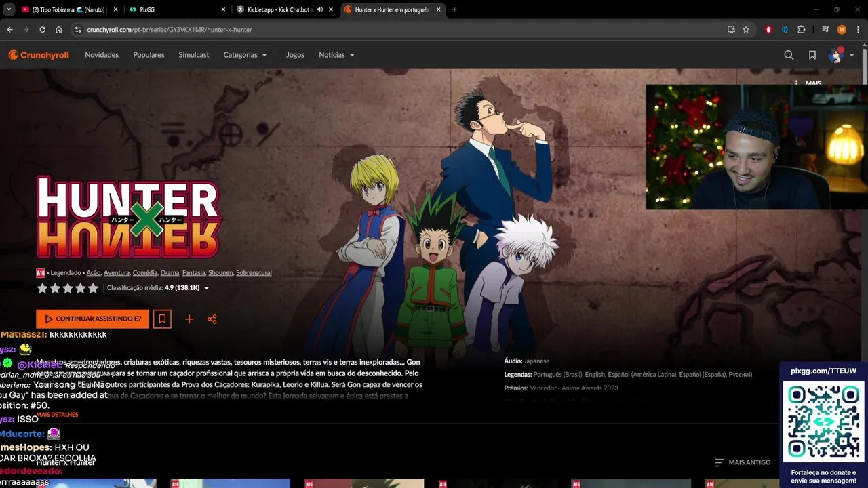This screenshot has height=488, width=868.
Task: Click the install app icon in address bar
Action: pos(731,30)
